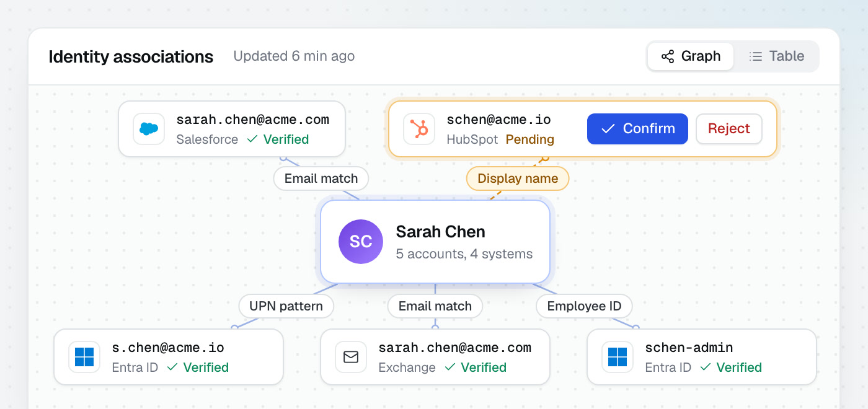Confirm the HubSpot schen@acme.io association
The width and height of the screenshot is (868, 409).
637,129
